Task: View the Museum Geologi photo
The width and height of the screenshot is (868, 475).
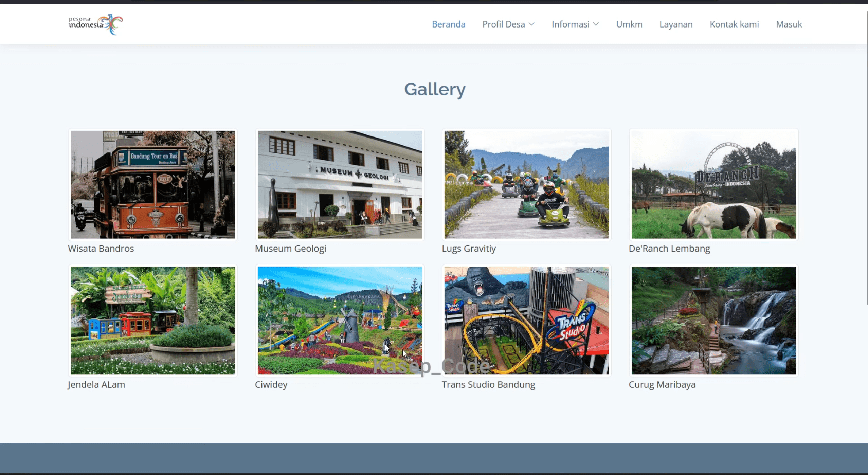Action: click(x=340, y=184)
